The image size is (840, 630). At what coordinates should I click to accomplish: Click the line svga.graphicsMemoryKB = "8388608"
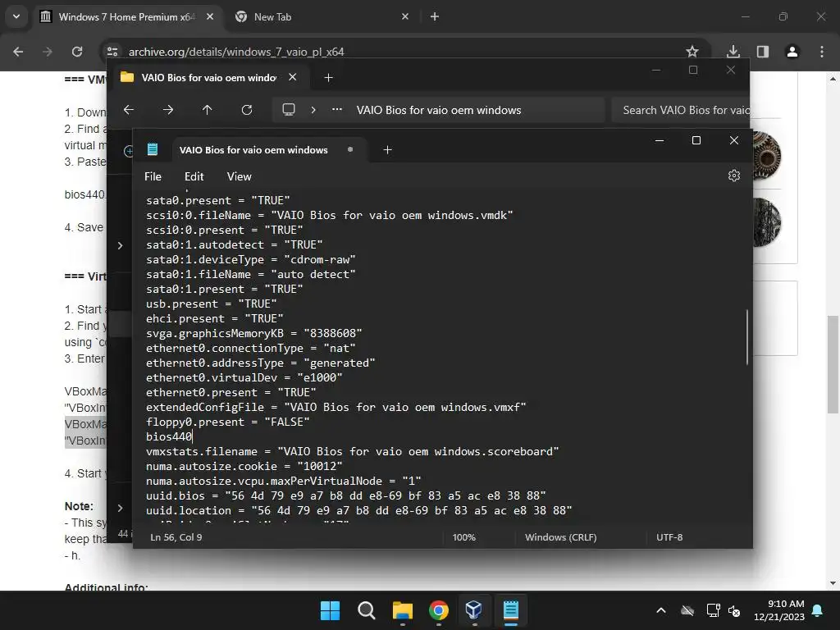point(254,333)
